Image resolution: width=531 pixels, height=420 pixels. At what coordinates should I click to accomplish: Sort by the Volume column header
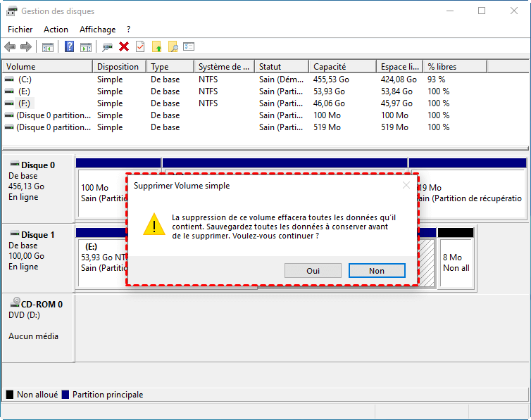click(47, 67)
